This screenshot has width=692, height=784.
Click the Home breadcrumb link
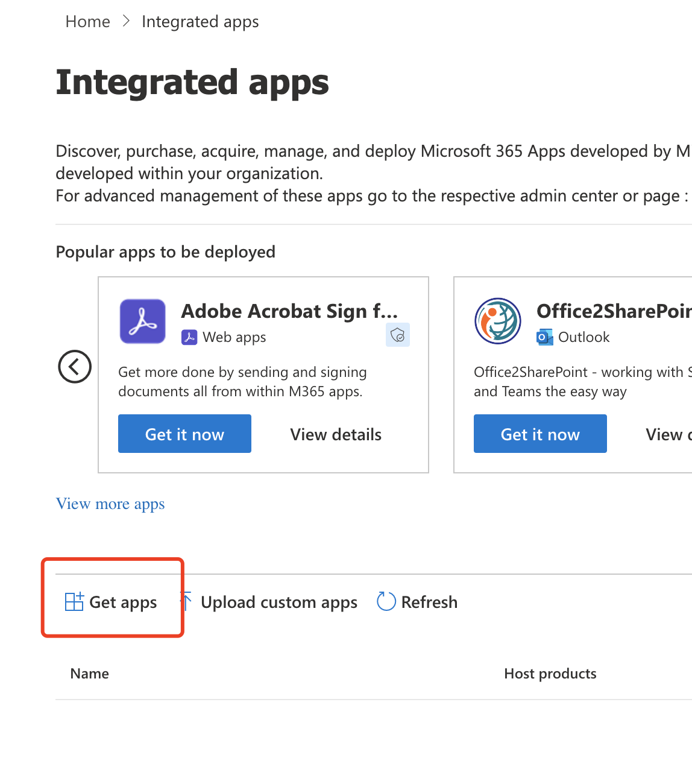coord(87,22)
